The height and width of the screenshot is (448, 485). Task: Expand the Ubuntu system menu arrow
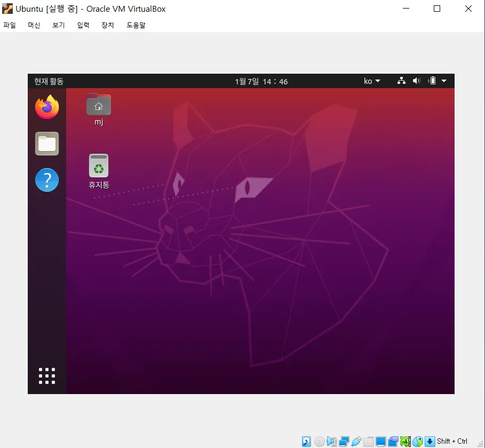pos(444,81)
